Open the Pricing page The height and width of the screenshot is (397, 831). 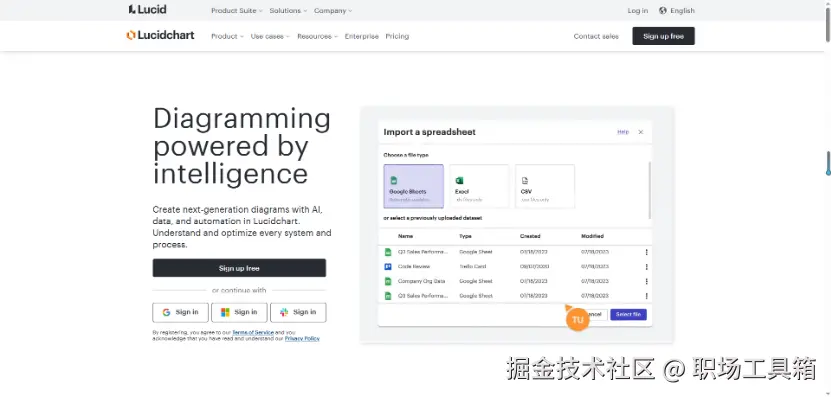click(397, 36)
